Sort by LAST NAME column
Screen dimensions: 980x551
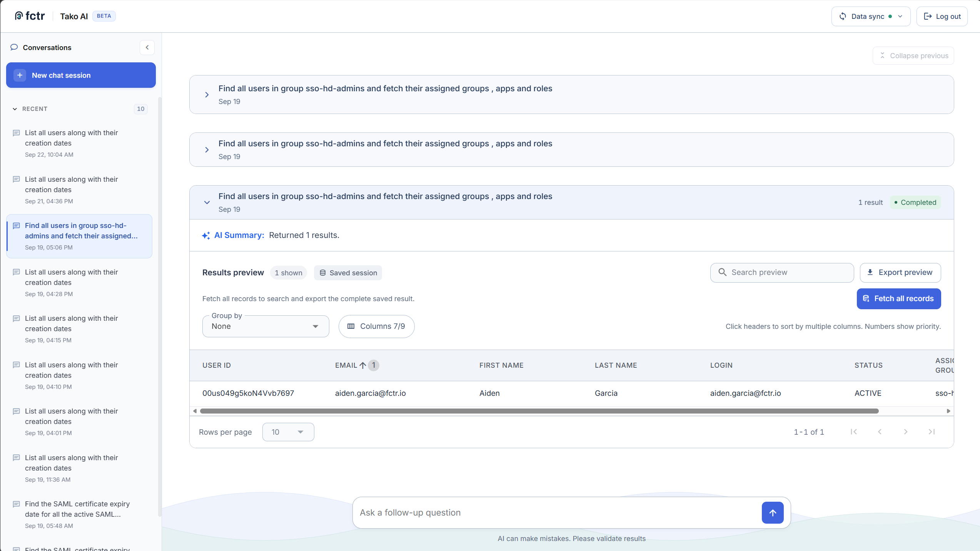(616, 365)
